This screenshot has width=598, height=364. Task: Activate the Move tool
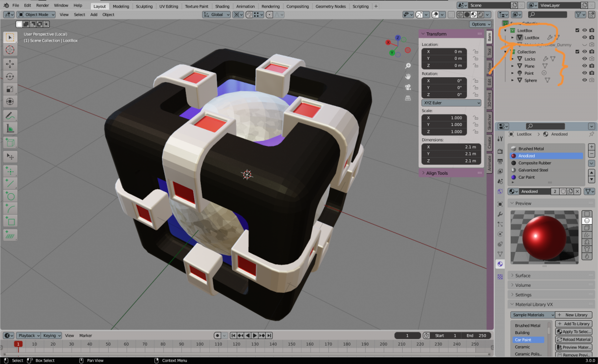click(10, 64)
